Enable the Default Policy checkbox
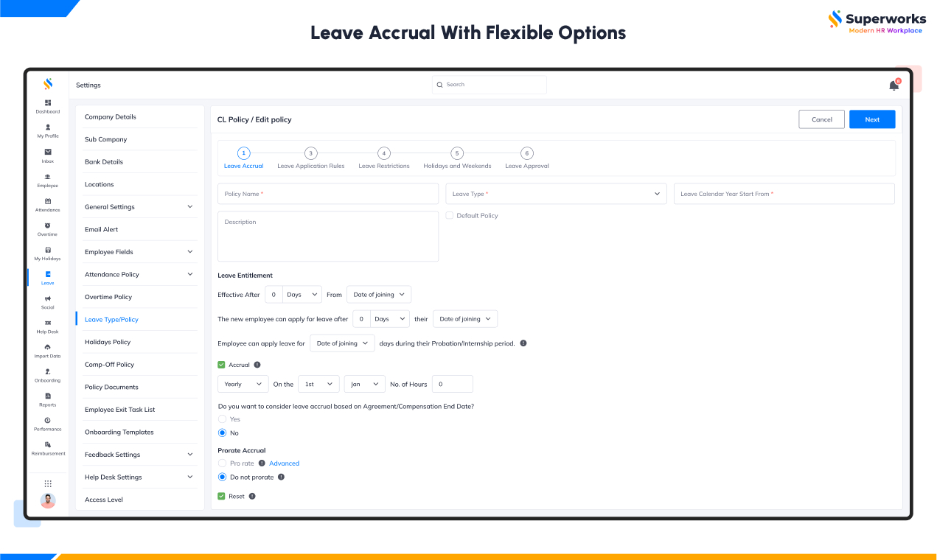 click(x=450, y=215)
